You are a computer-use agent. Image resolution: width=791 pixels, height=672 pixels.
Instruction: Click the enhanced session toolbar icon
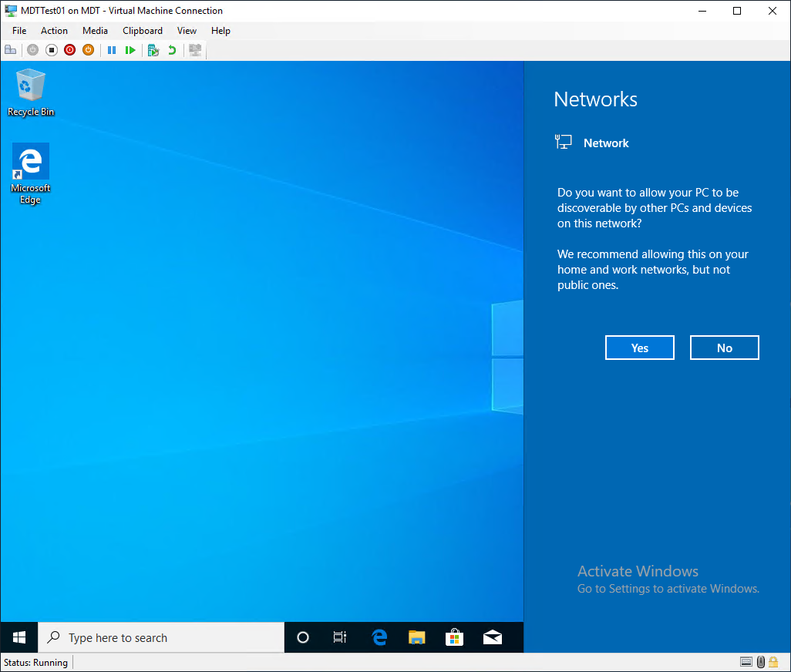195,50
